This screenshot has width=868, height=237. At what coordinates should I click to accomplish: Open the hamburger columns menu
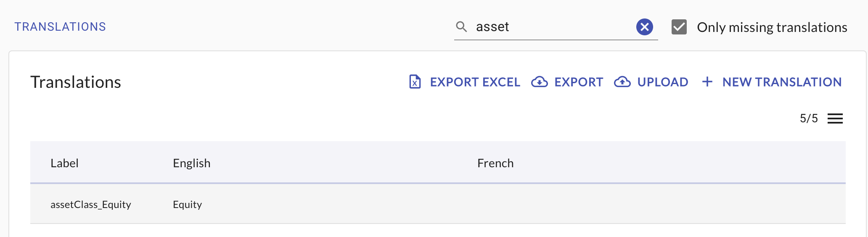tap(835, 118)
